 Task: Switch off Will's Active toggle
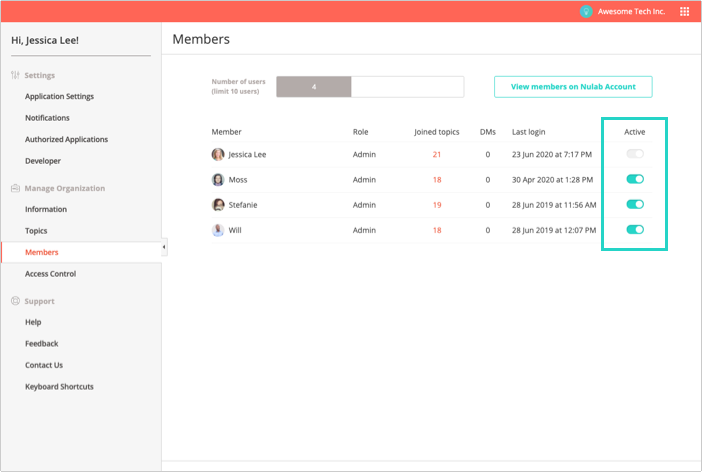(635, 230)
